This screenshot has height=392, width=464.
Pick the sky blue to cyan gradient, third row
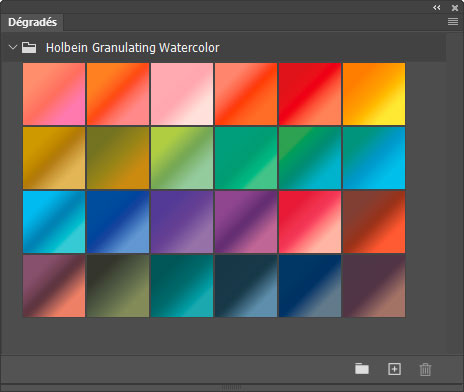pyautogui.click(x=54, y=222)
